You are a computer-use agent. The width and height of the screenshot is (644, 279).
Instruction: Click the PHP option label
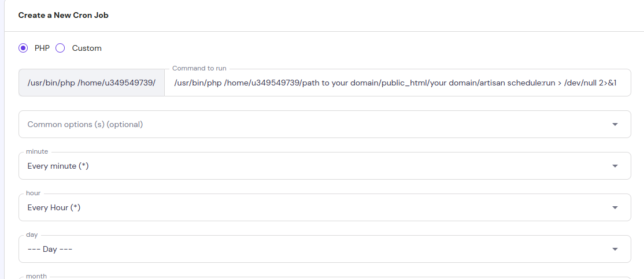(42, 49)
